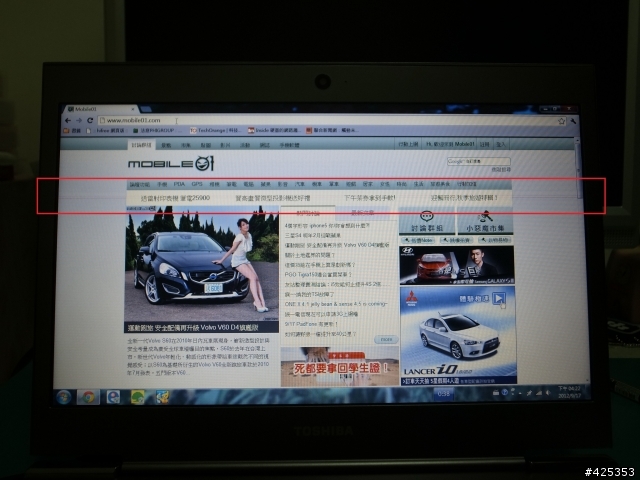Open the iPhone5 discussion thread link
Image resolution: width=640 pixels, height=480 pixels.
pyautogui.click(x=327, y=225)
